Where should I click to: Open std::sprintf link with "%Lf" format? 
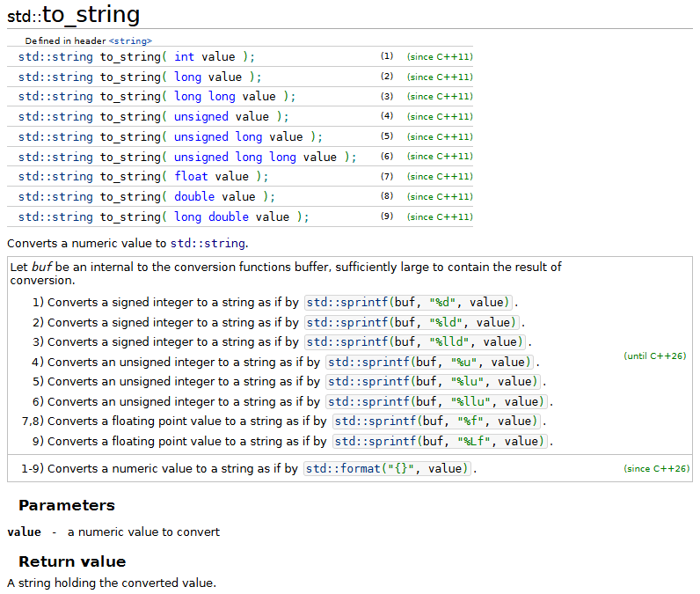[x=375, y=442]
